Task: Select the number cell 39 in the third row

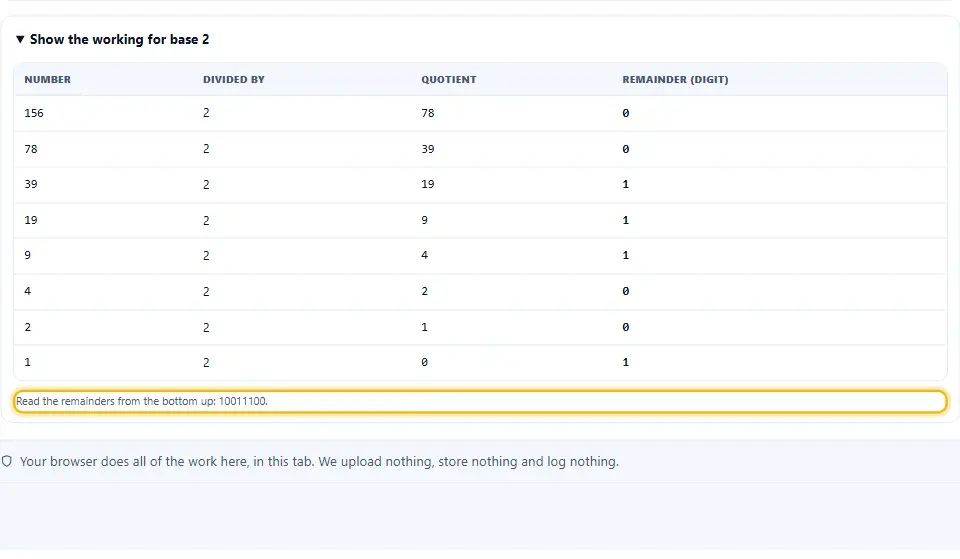Action: pyautogui.click(x=31, y=184)
